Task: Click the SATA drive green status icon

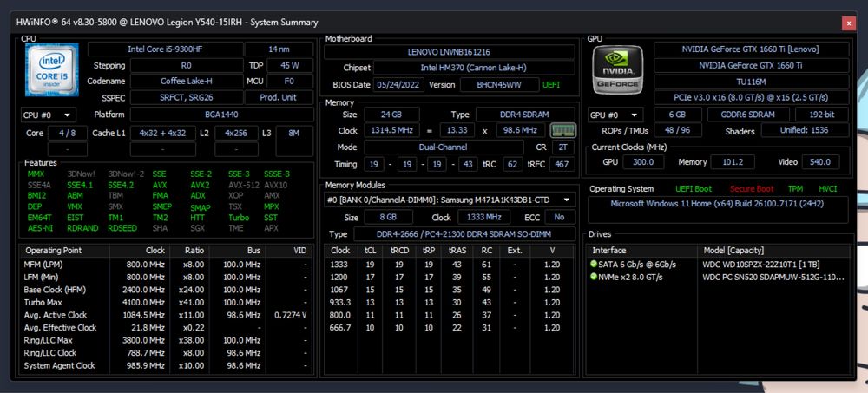Action: (x=594, y=265)
